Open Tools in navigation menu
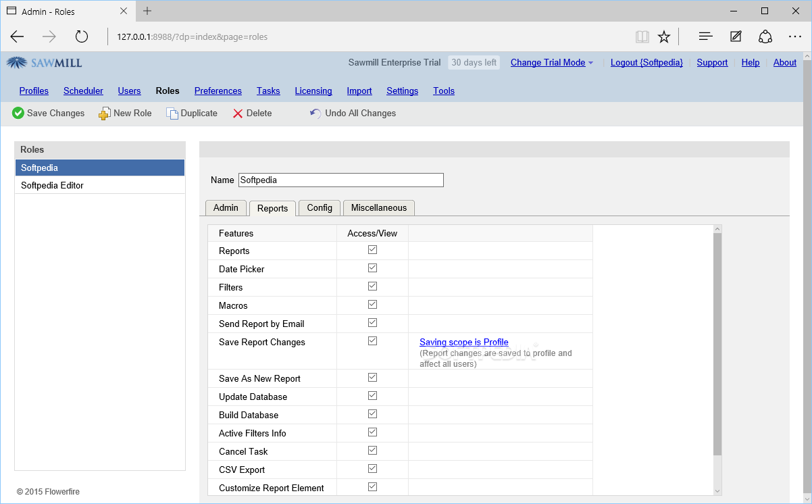Viewport: 812px width, 504px height. click(x=444, y=91)
